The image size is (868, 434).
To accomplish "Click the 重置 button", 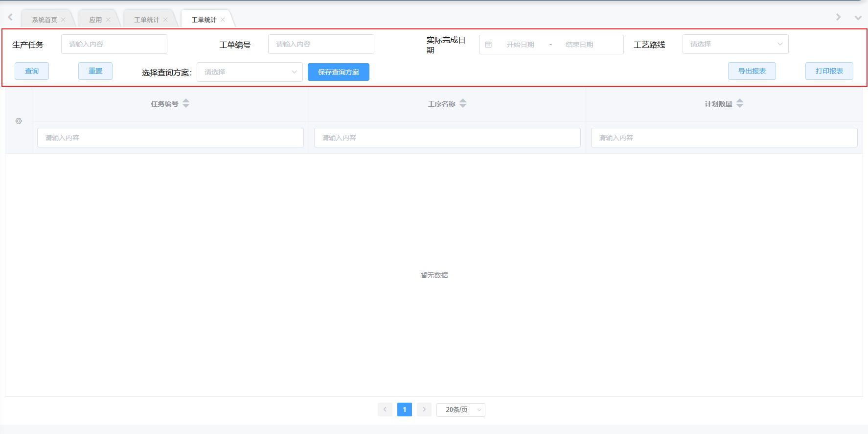I will (95, 71).
